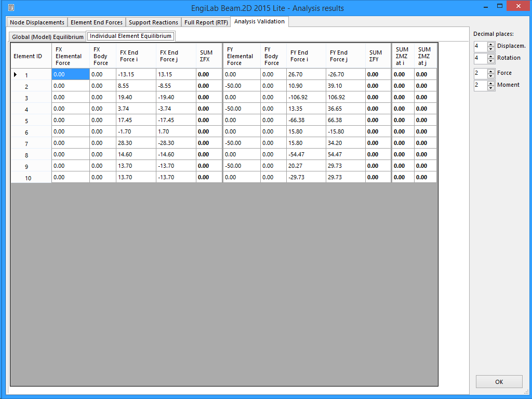Increase Displacem. decimal places with up arrow
The image size is (532, 399).
(x=491, y=44)
